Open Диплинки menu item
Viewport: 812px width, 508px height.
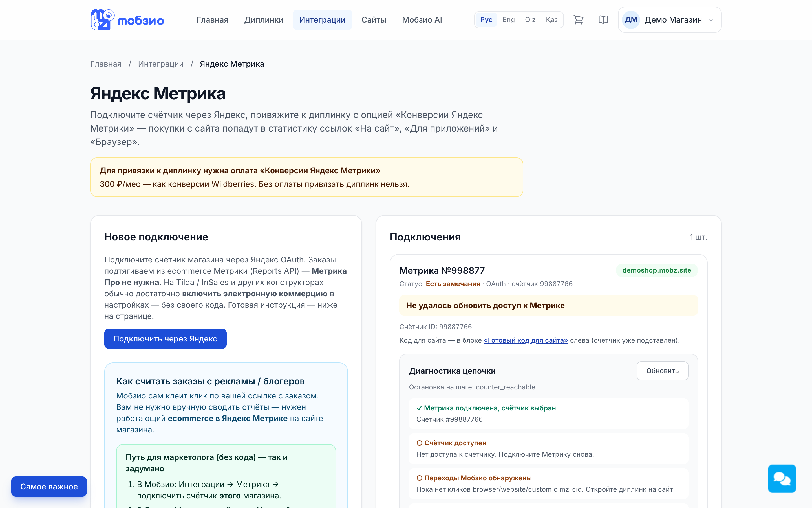click(264, 20)
